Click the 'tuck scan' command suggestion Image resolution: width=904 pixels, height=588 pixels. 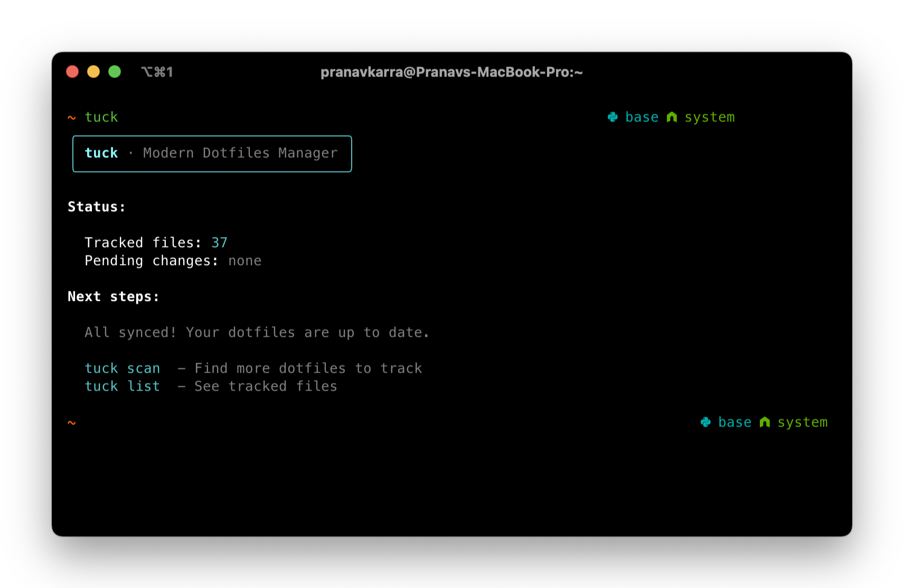coord(123,368)
